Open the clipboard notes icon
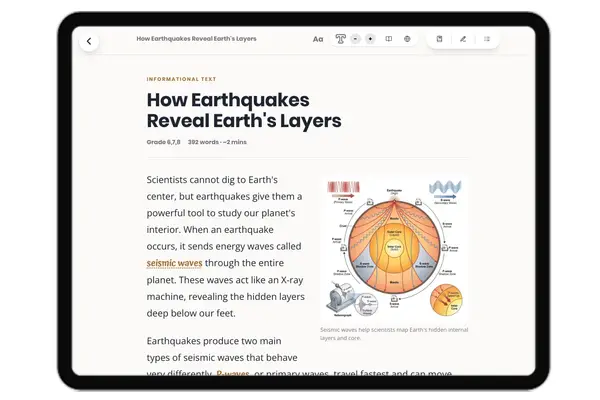Screen dimensions: 600x400 coord(439,39)
